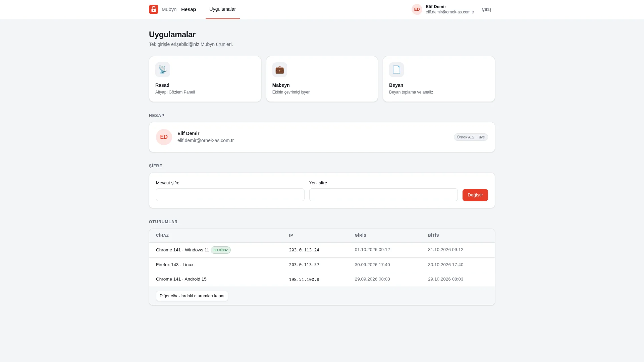This screenshot has height=362, width=644.
Task: Click Diğer cihazlardaki oturumları kapat button
Action: tap(192, 296)
